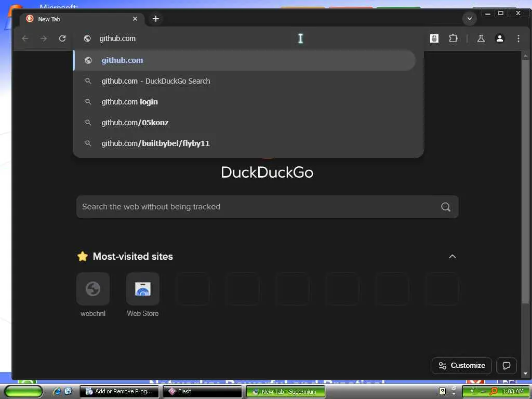Open the feedback speech-bubble button
532x399 pixels.
(x=506, y=365)
